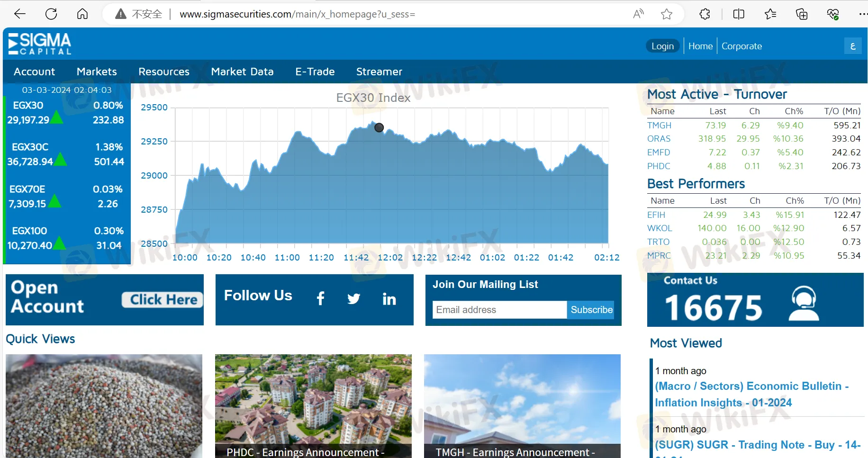Image resolution: width=868 pixels, height=458 pixels.
Task: Expand the Account navigation menu
Action: point(34,72)
